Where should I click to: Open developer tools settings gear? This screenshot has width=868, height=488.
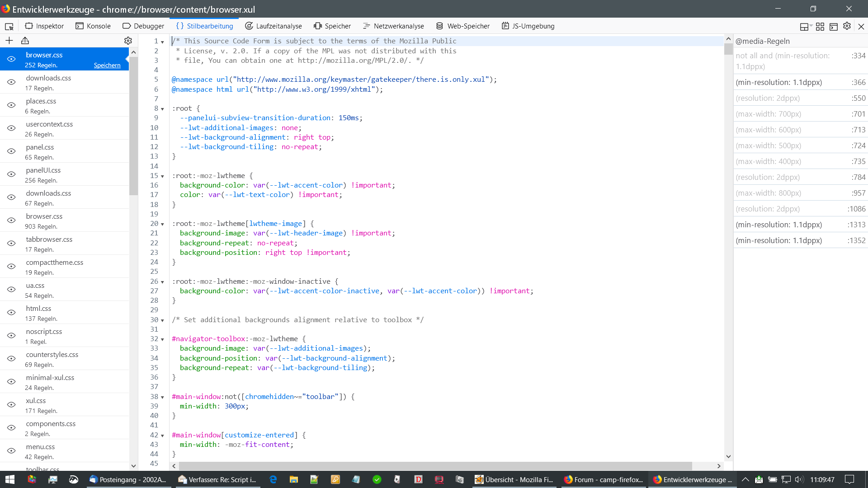tap(847, 26)
